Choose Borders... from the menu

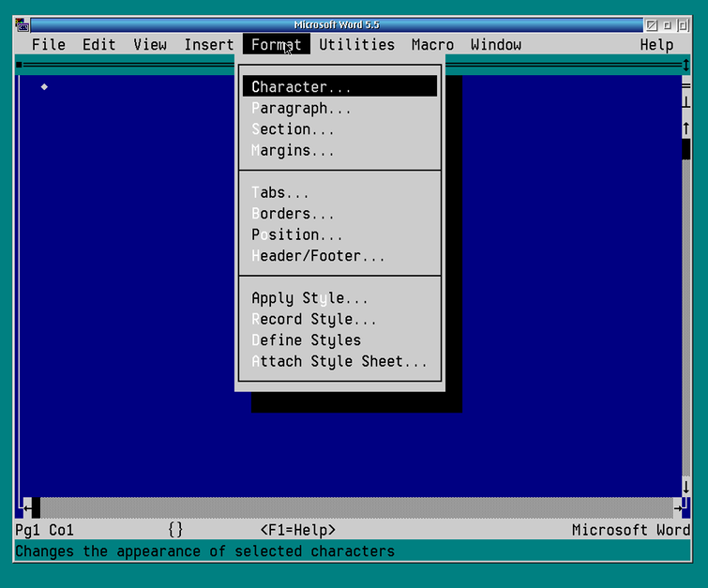(339, 214)
